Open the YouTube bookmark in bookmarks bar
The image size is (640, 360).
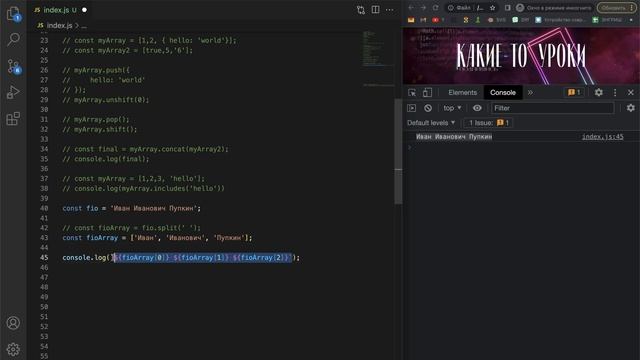point(436,20)
